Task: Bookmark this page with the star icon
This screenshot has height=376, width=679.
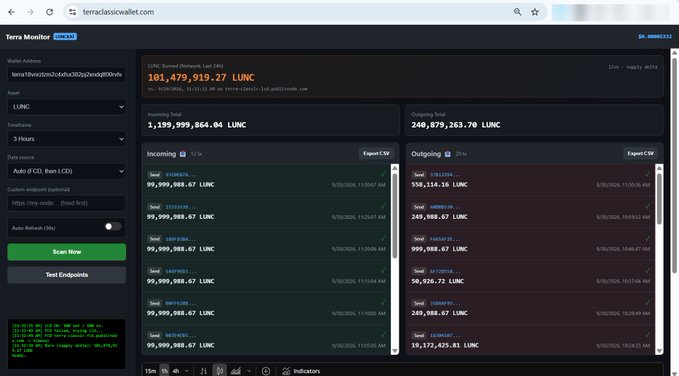Action: pos(535,12)
